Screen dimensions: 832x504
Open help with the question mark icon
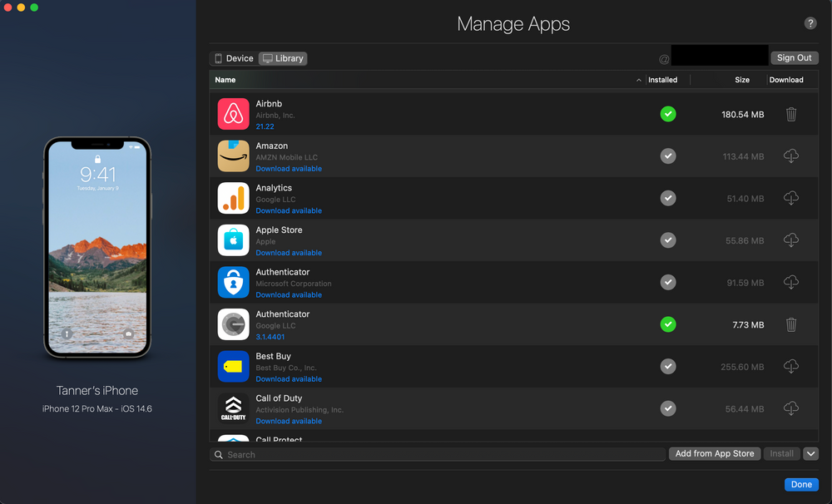coord(810,22)
